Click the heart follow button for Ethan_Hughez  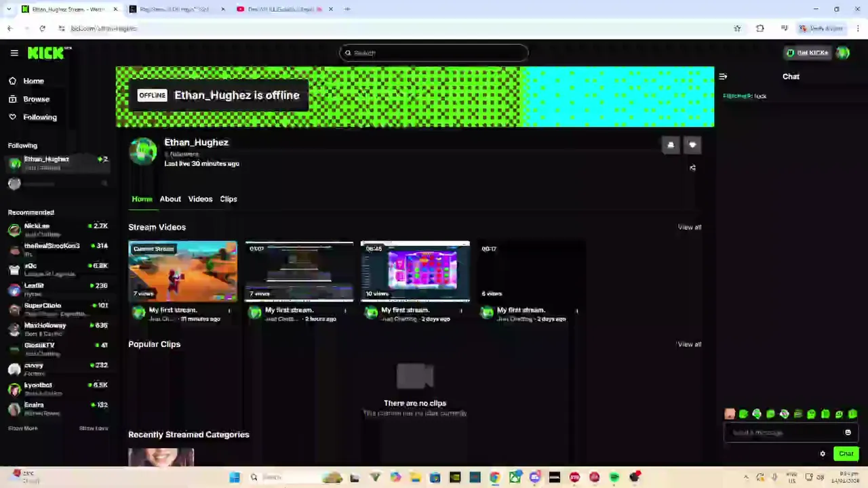click(692, 145)
